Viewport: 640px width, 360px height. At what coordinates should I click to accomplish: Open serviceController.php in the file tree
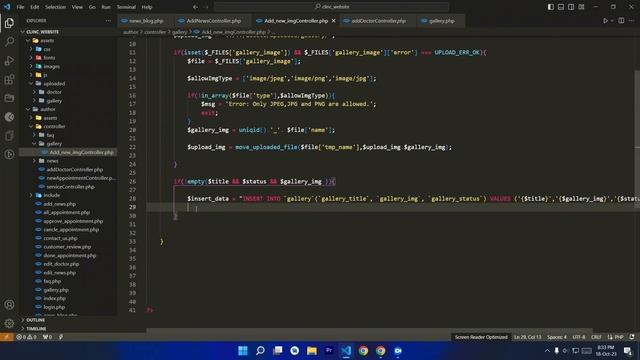click(70, 187)
